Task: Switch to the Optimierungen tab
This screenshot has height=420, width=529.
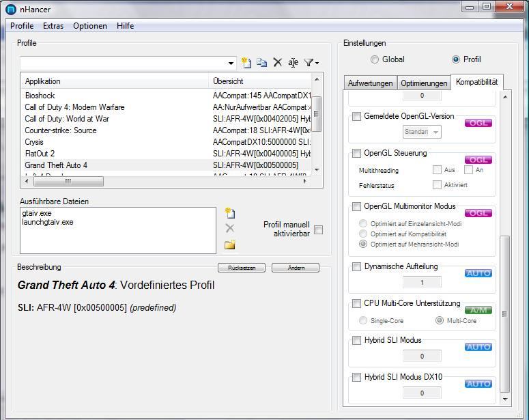Action: tap(424, 83)
